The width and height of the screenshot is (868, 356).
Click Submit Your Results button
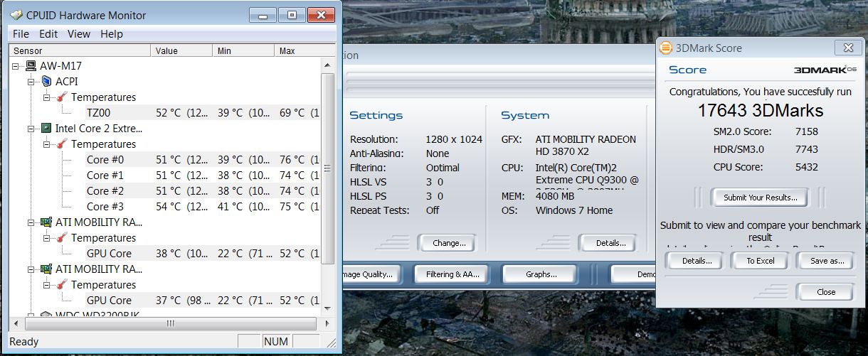pos(759,198)
